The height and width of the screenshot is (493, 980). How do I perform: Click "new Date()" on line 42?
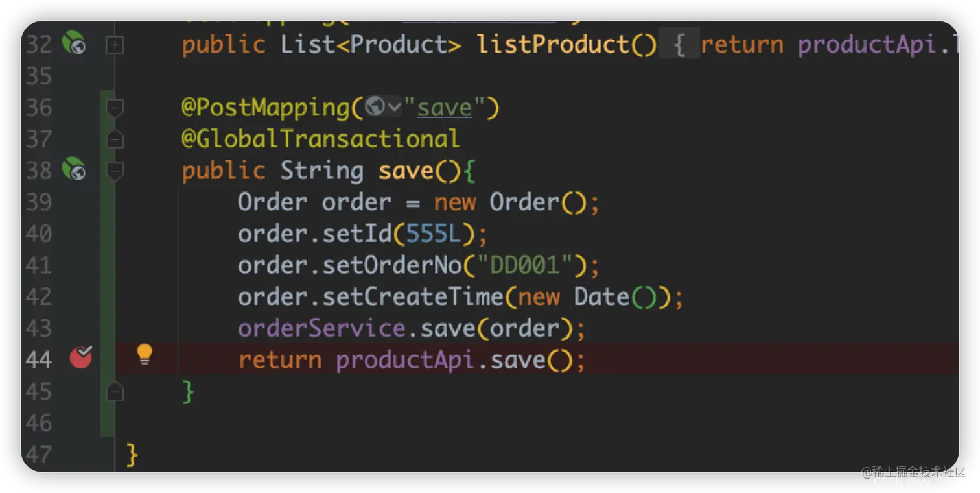pos(588,297)
